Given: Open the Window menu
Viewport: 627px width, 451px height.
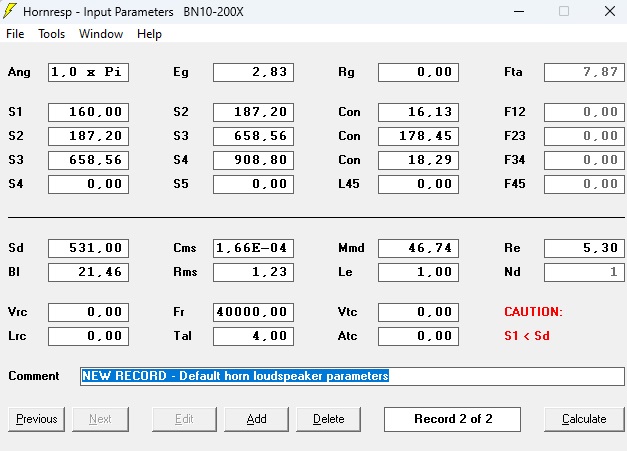Looking at the screenshot, I should coord(101,34).
